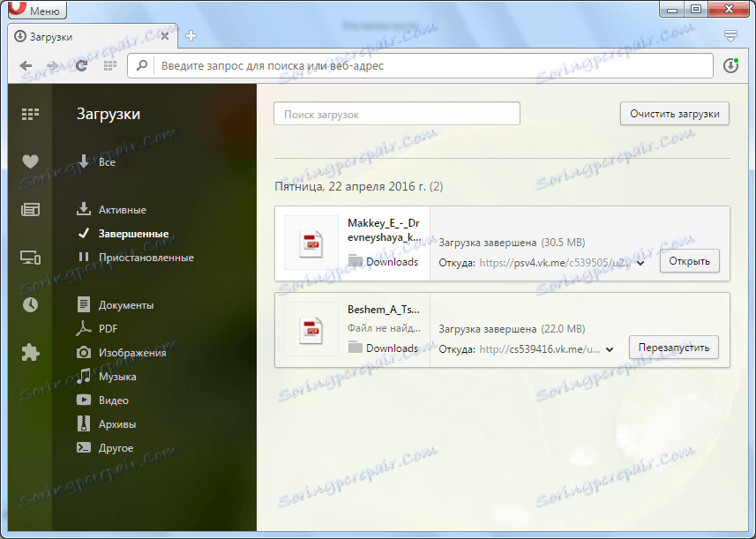Image resolution: width=756 pixels, height=539 pixels.
Task: Go forward with the forward arrow
Action: pyautogui.click(x=53, y=65)
